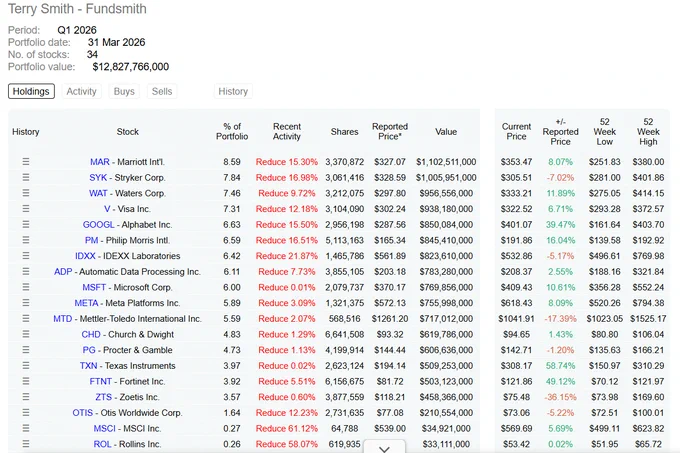Open WAT - Waters Corp. stock link
The image size is (680, 453).
coord(128,193)
